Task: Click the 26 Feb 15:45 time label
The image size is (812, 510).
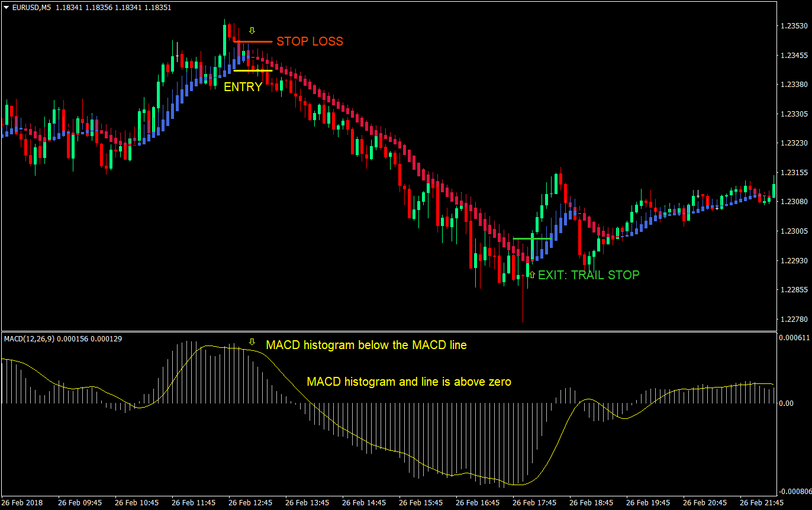Action: coord(421,503)
